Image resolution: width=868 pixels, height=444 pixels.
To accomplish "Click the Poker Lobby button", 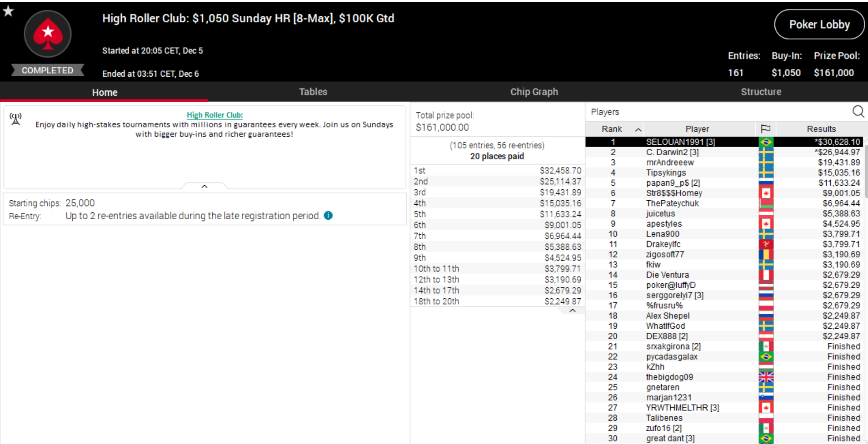I will 819,25.
